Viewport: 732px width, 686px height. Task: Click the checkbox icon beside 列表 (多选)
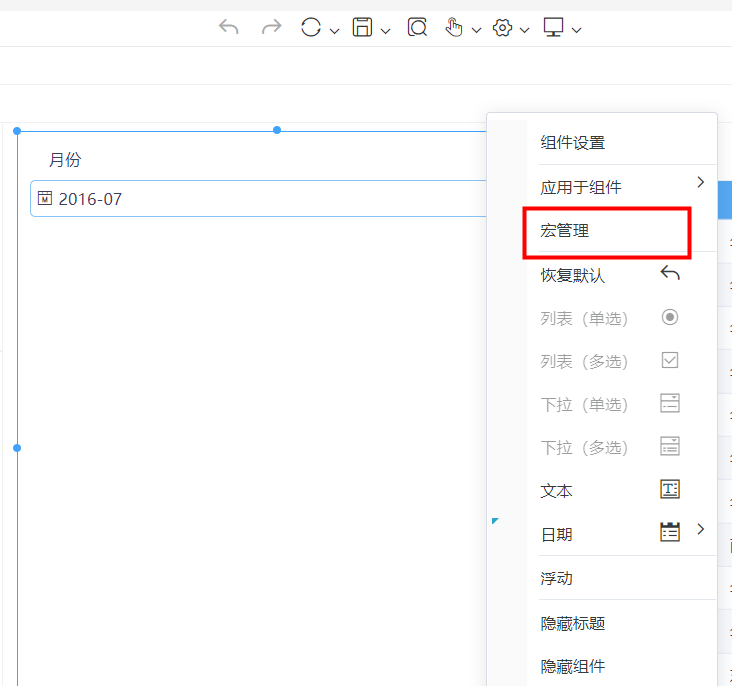click(x=670, y=360)
